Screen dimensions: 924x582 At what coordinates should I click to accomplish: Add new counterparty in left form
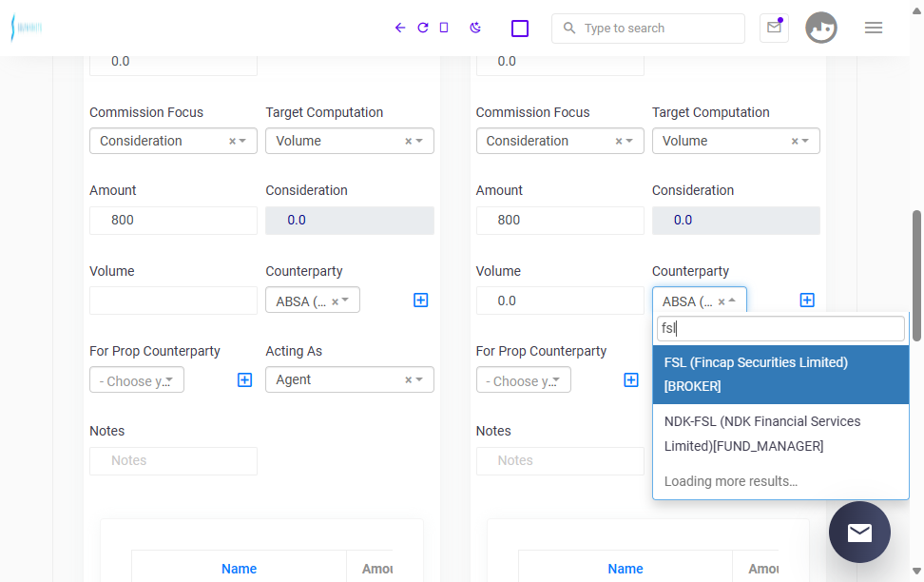pyautogui.click(x=421, y=301)
